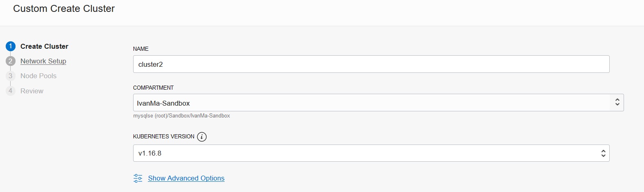Select the Create Cluster step label
Viewport: 644px width, 192px height.
(x=45, y=46)
